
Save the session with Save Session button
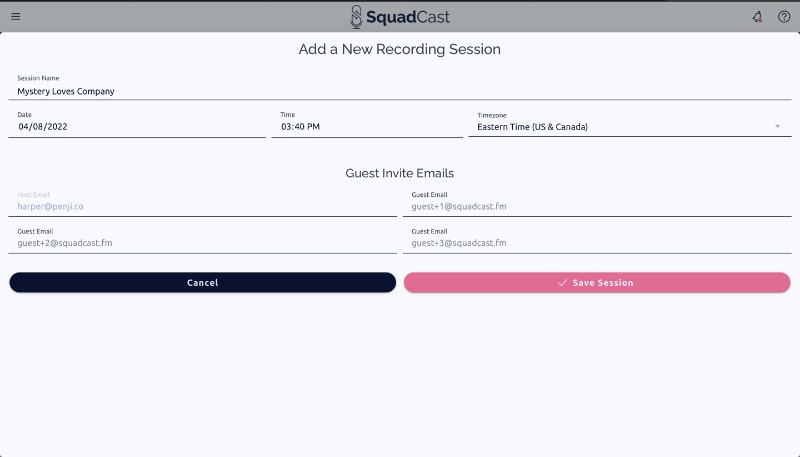pos(597,283)
